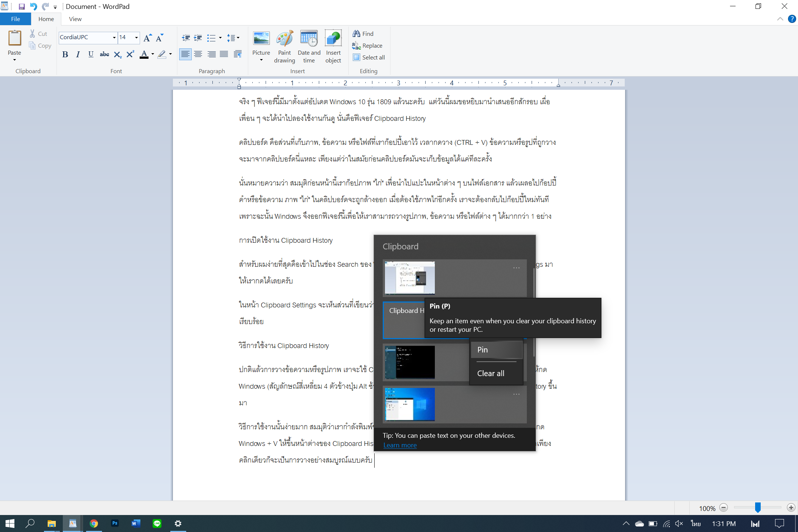Apply the font text color
The image size is (798, 532).
(x=144, y=54)
